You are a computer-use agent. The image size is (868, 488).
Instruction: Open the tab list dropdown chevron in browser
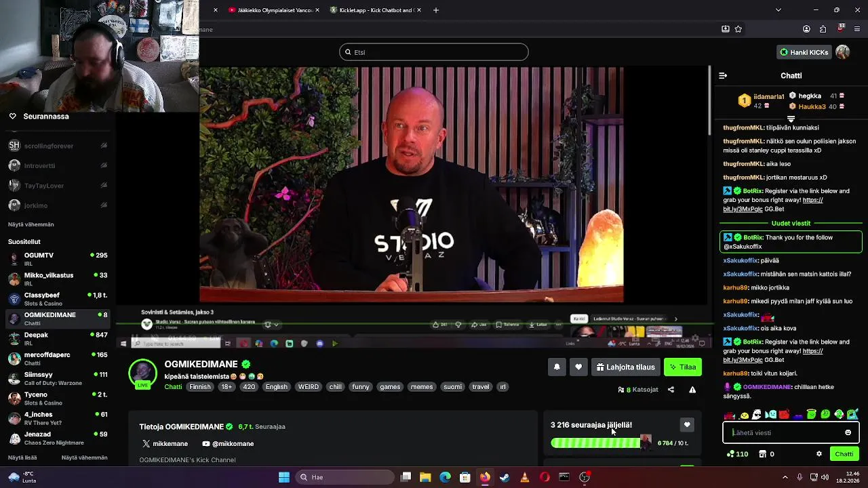pyautogui.click(x=778, y=10)
